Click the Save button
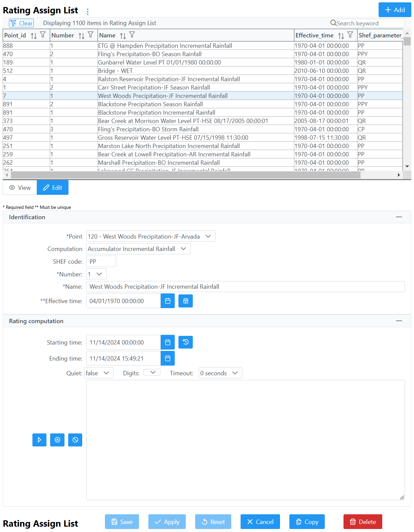The width and height of the screenshot is (414, 532). click(122, 522)
